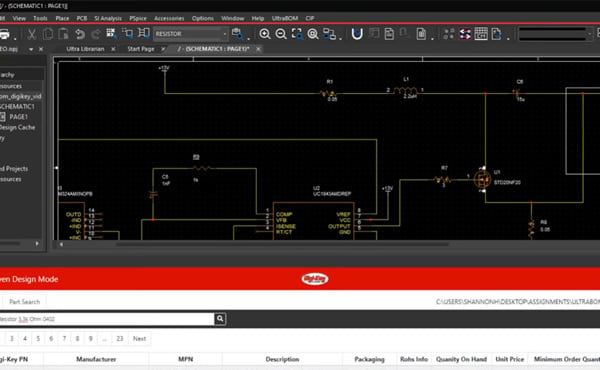
Task: Open the Accessories menu
Action: [x=169, y=18]
